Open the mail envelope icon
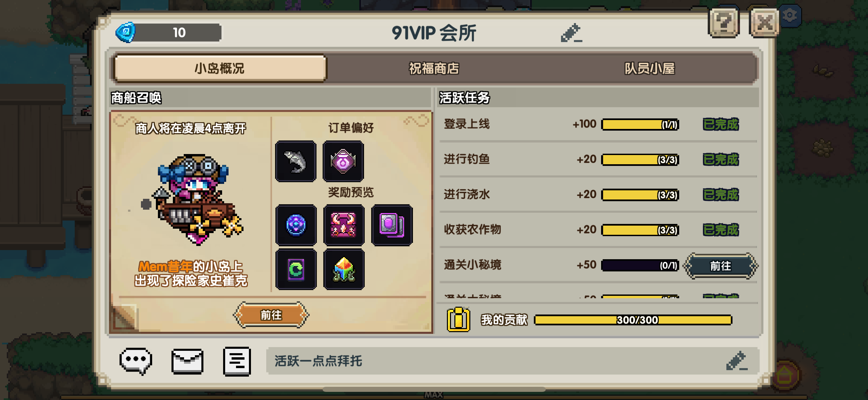Screen dimensions: 868x400 [x=187, y=361]
